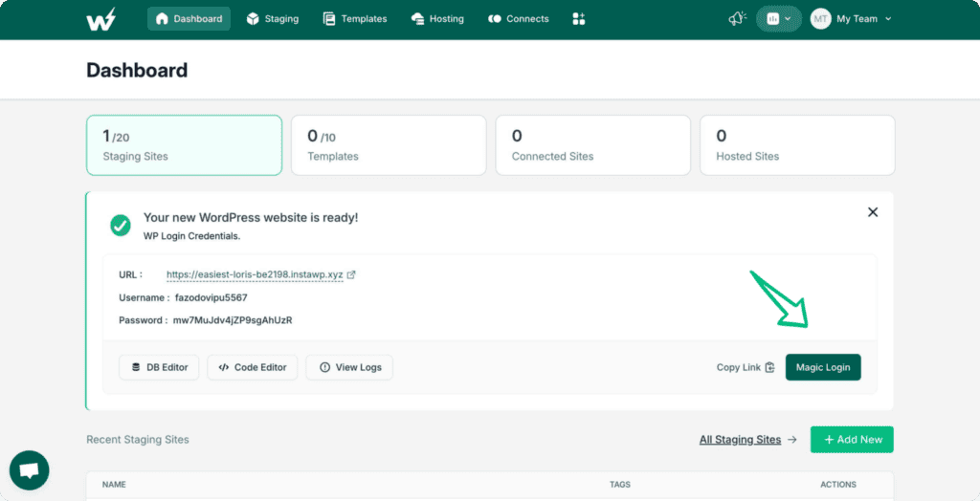The height and width of the screenshot is (501, 980).
Task: Open the DB Editor
Action: 159,367
